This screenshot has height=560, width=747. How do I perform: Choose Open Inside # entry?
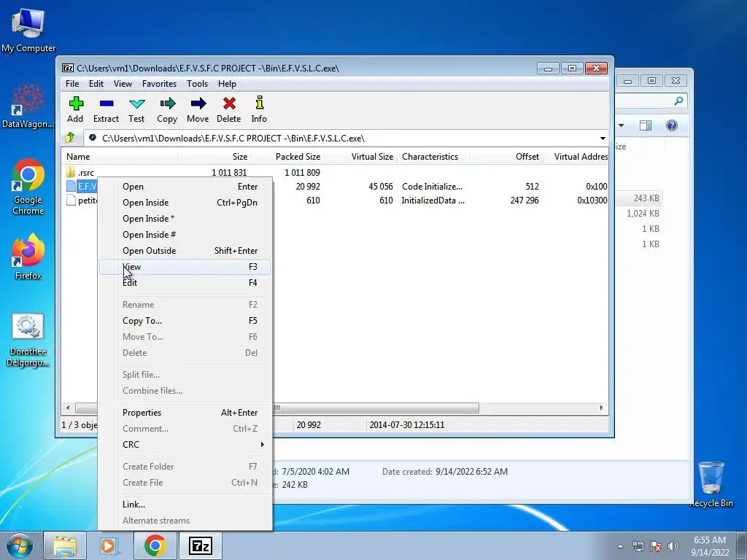click(185, 235)
